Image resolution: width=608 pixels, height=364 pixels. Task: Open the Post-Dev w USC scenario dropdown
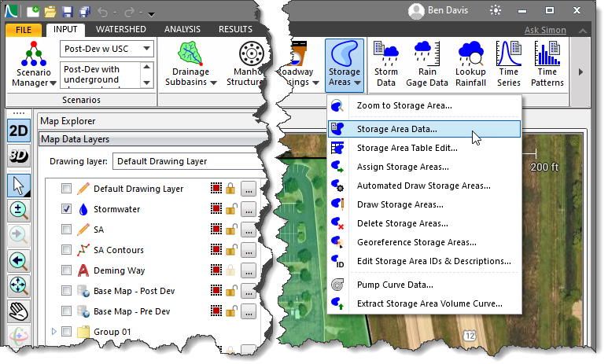[146, 49]
